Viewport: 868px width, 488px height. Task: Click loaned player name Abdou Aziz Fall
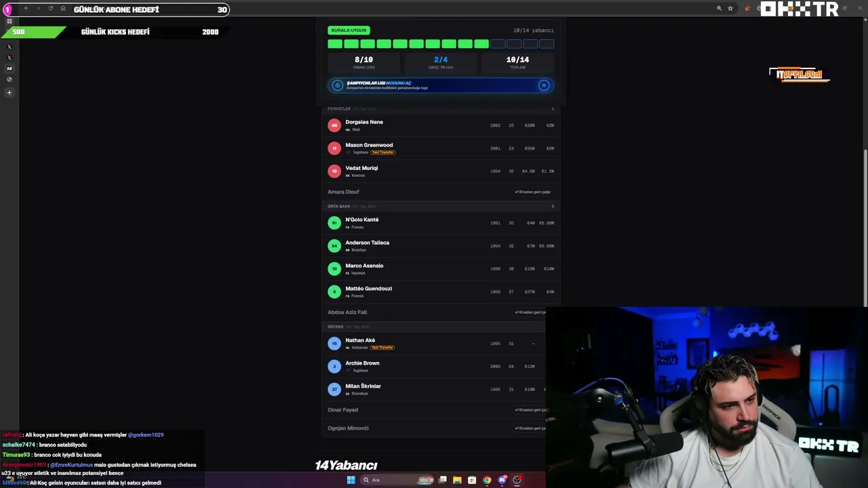(347, 312)
